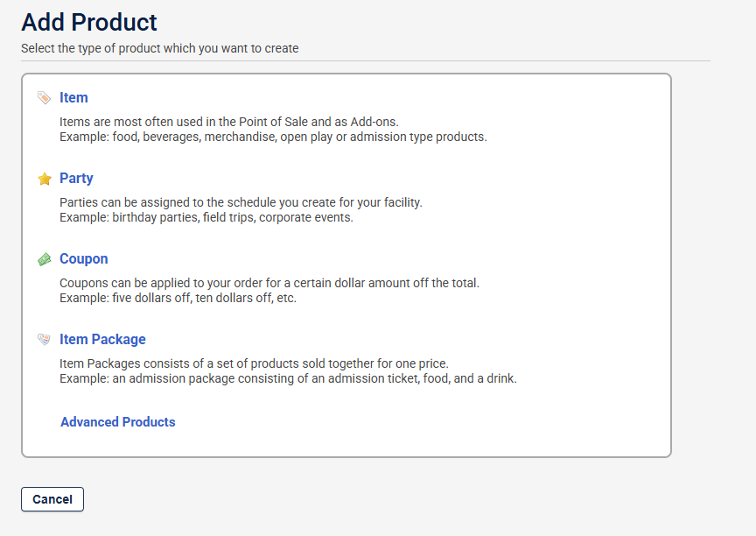Select the Coupon product link
This screenshot has width=756, height=536.
click(84, 259)
